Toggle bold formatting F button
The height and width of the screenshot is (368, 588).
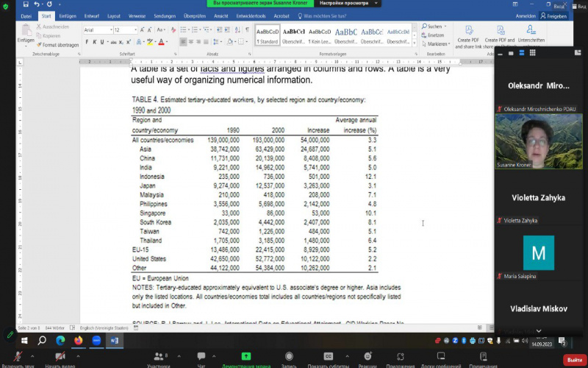coord(87,42)
